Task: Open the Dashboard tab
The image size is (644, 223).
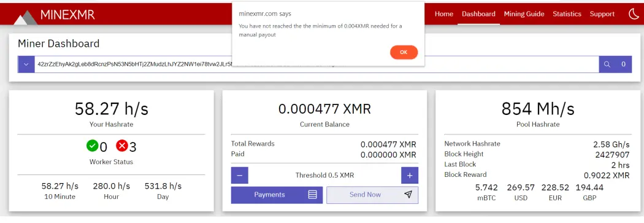Action: 478,14
